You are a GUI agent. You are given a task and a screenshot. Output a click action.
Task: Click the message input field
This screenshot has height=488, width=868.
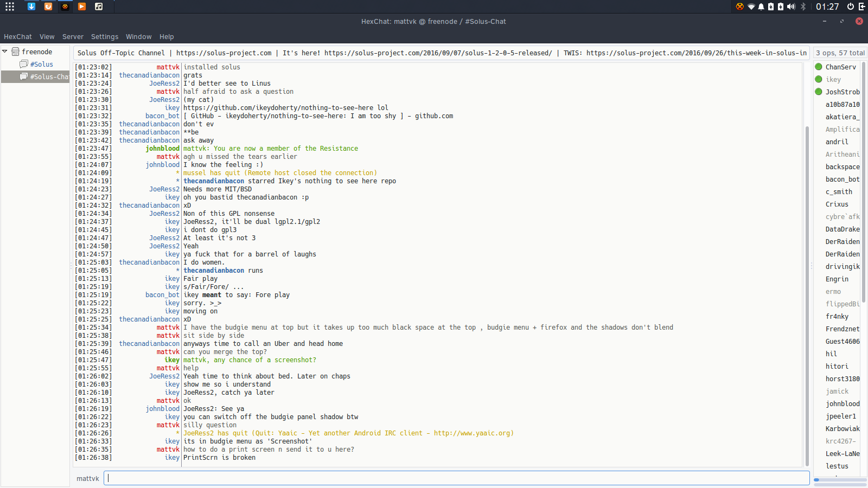[457, 478]
